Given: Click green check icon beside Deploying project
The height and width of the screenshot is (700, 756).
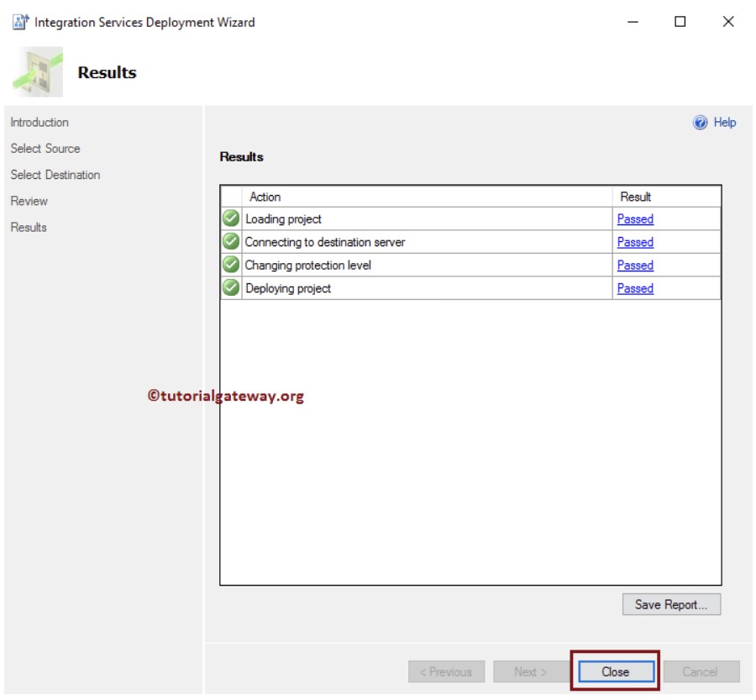Looking at the screenshot, I should [x=231, y=287].
